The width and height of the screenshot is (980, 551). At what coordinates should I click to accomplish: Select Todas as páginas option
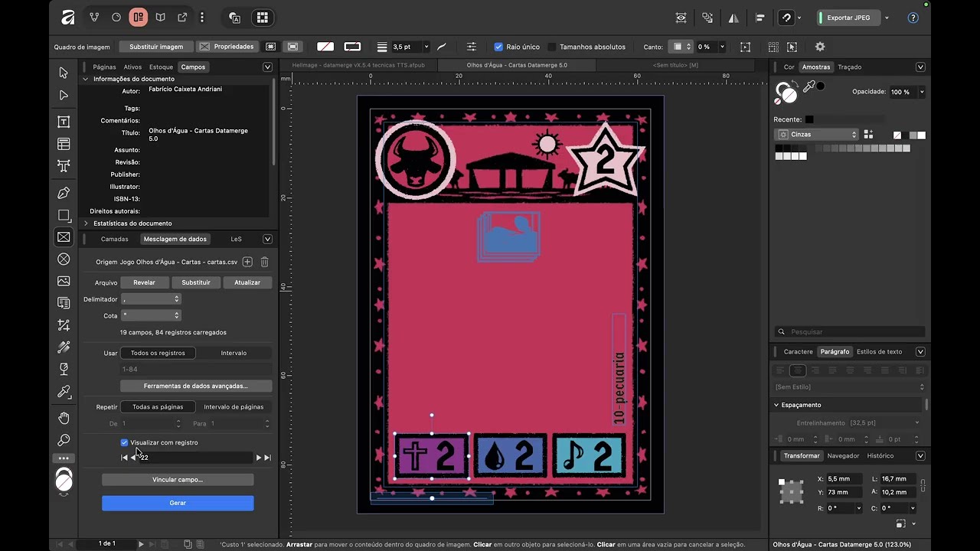click(x=158, y=406)
